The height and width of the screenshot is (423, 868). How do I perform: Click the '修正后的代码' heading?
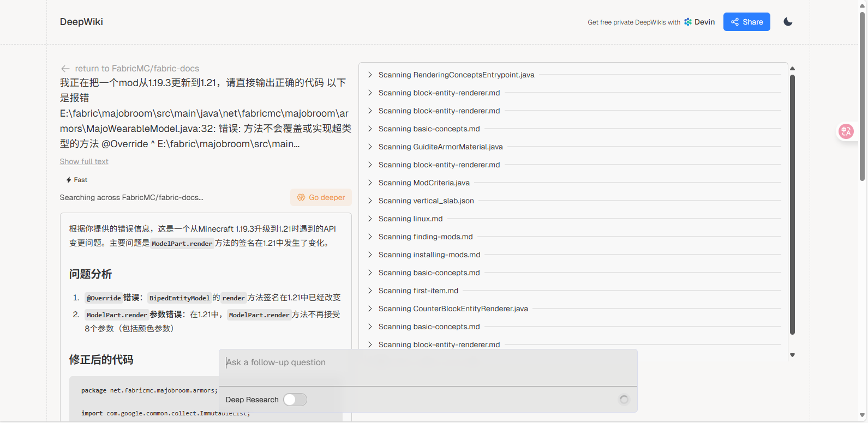tap(101, 360)
